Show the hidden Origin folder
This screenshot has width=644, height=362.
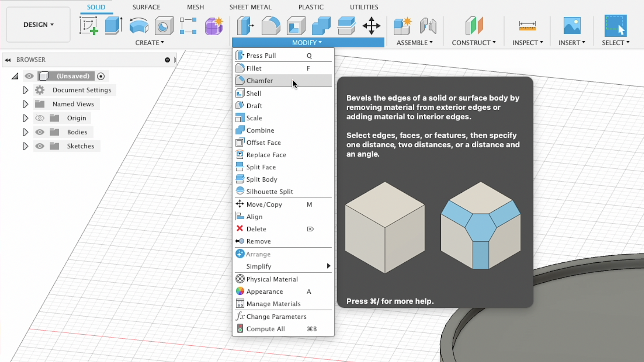[x=40, y=118]
